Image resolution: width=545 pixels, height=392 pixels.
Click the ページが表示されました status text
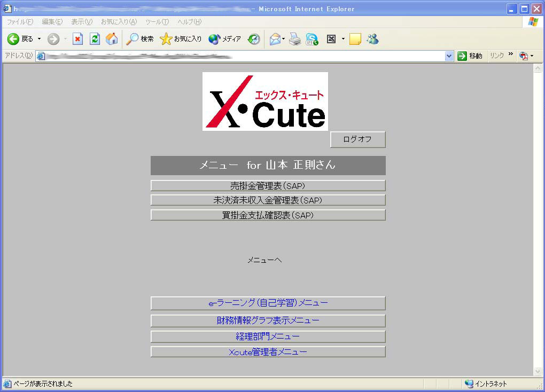(x=43, y=383)
